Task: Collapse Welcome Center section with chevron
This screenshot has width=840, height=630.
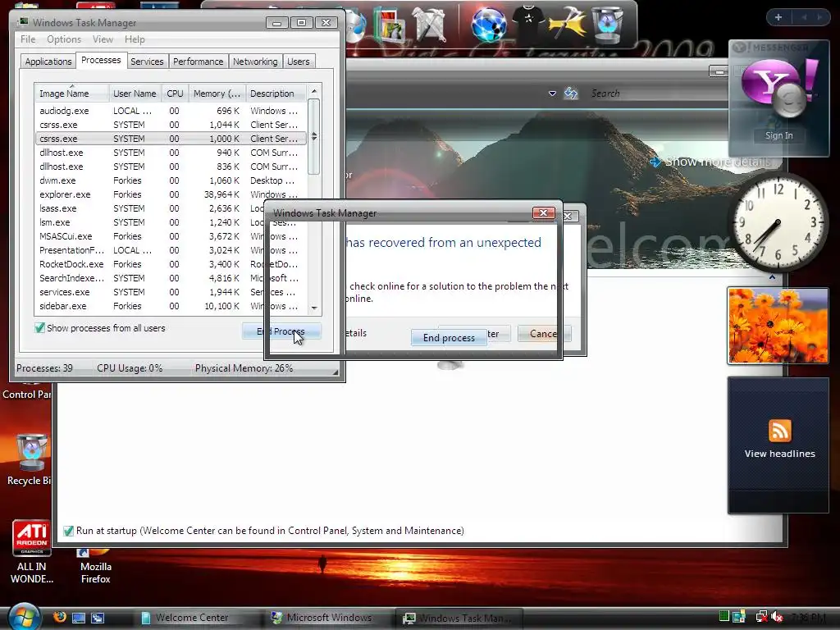Action: (x=772, y=277)
